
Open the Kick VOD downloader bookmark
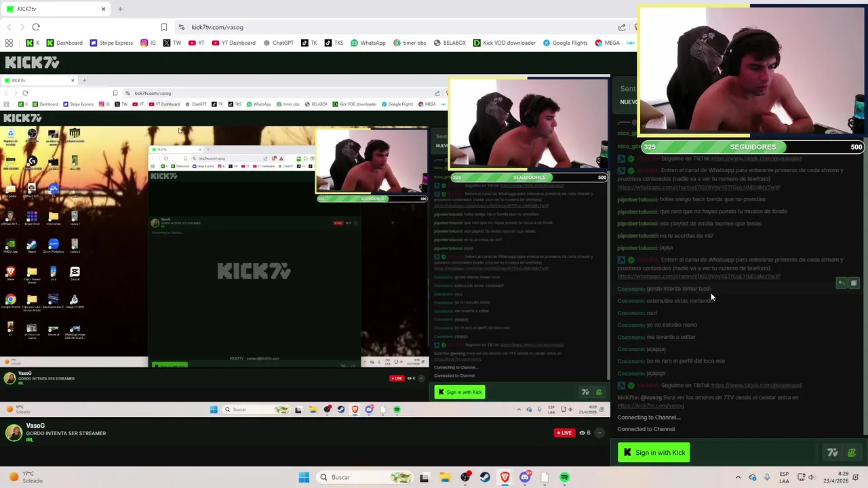click(x=504, y=43)
